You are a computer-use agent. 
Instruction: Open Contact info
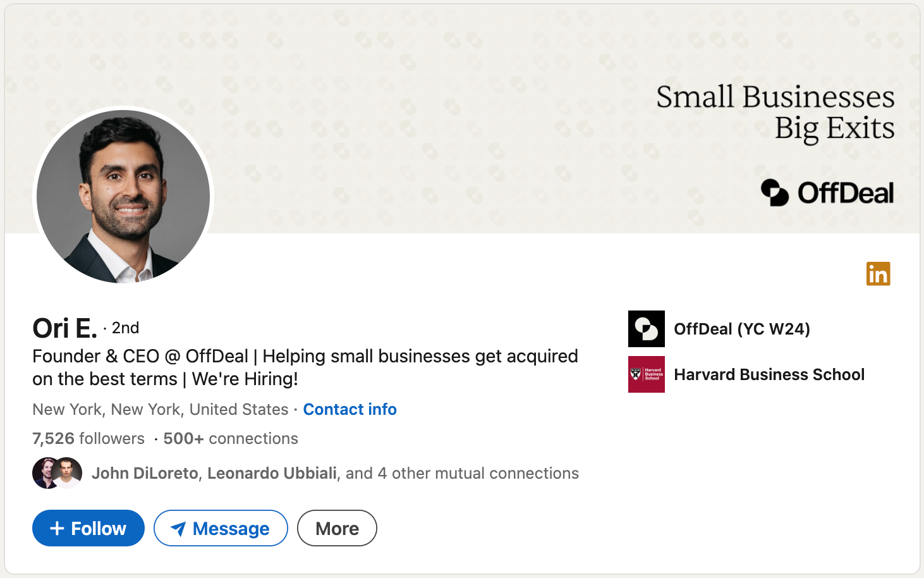pos(350,409)
